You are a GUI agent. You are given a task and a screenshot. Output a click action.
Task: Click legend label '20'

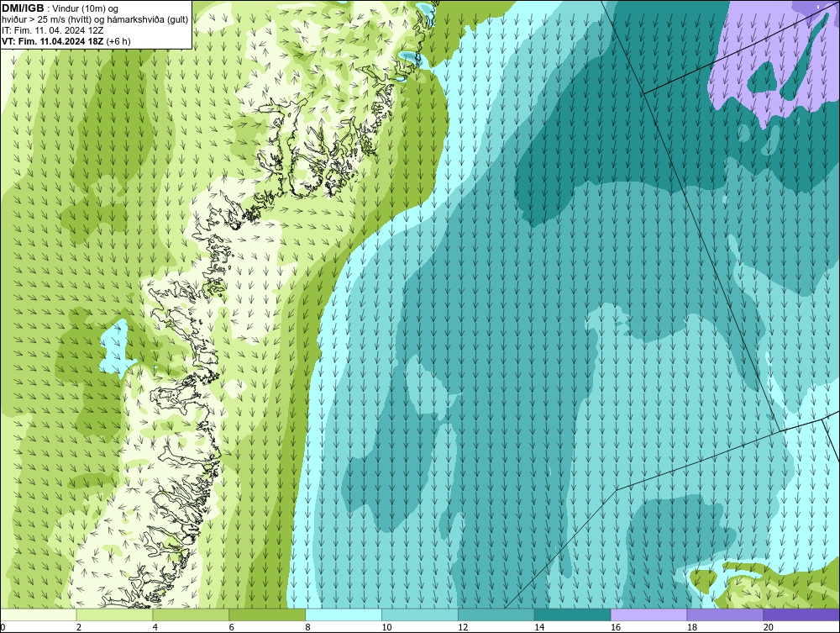(769, 627)
